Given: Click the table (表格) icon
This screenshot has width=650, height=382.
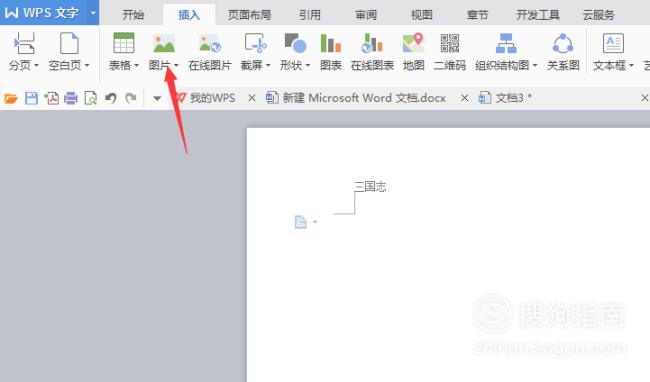Looking at the screenshot, I should point(124,43).
